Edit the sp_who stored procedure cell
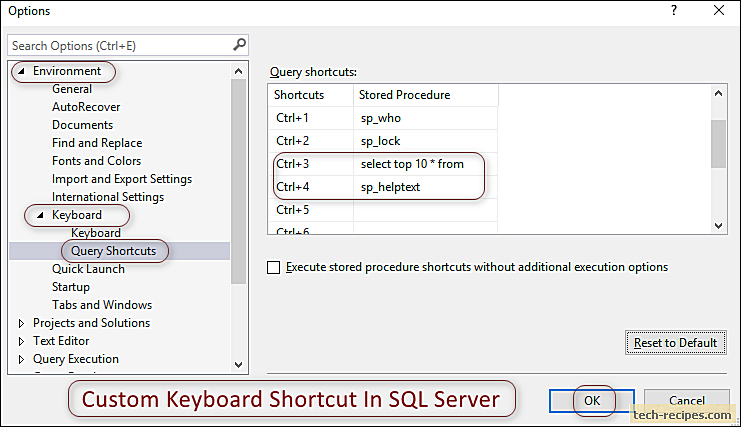This screenshot has height=427, width=741. click(x=425, y=118)
